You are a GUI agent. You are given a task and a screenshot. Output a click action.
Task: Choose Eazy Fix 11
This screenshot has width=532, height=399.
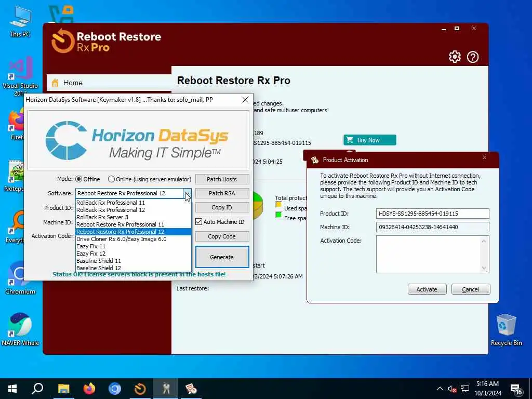tap(133, 246)
